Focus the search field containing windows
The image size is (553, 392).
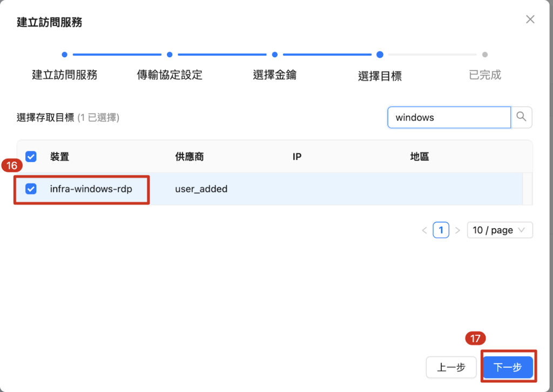(448, 117)
